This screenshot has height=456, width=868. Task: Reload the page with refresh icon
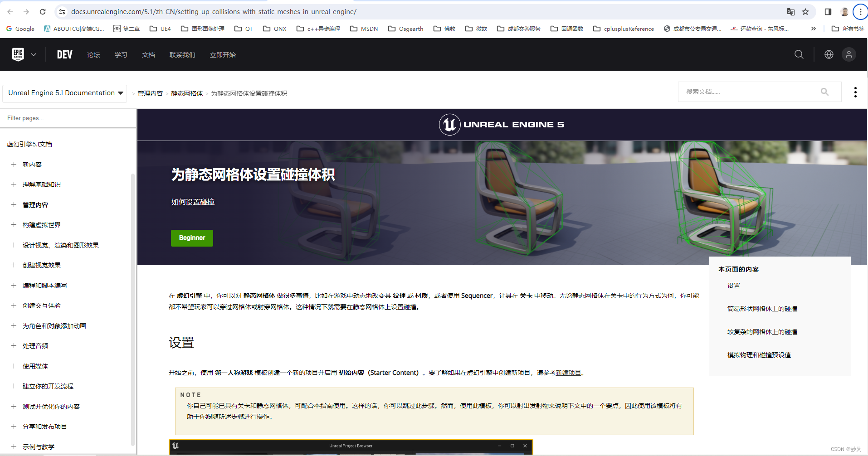(x=43, y=12)
